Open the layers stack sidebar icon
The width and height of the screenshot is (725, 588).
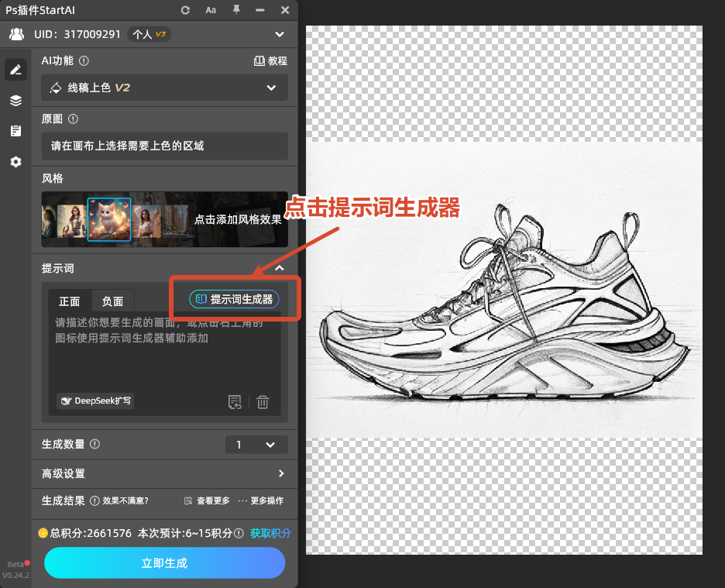coord(15,101)
